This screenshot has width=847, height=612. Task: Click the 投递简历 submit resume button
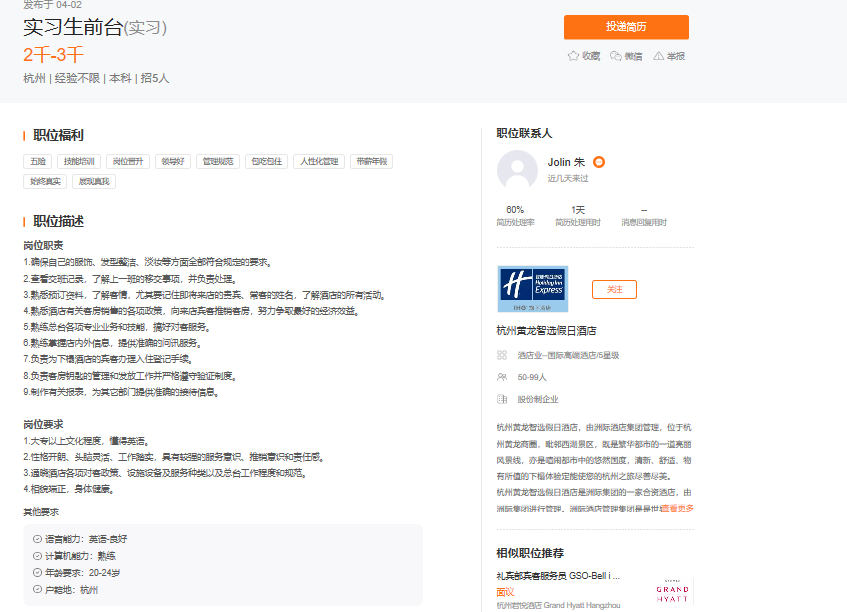pos(626,28)
